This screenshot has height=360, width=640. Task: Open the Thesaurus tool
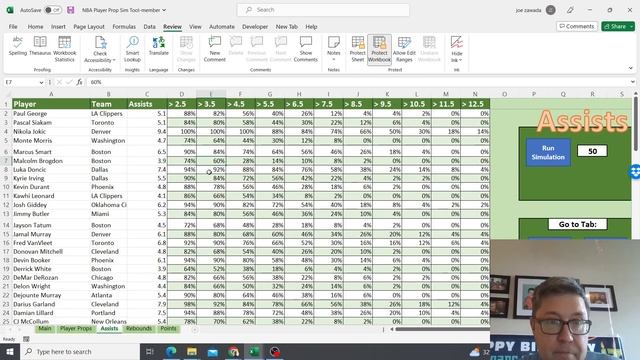click(40, 46)
